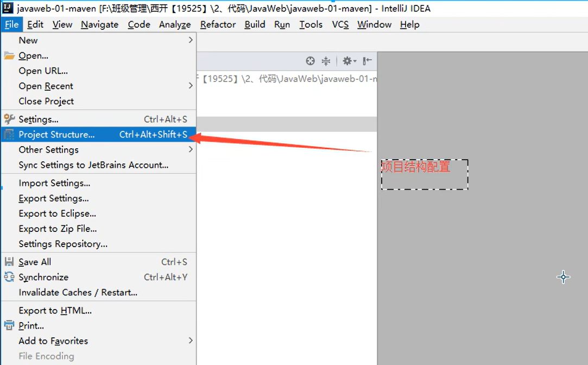Choose Save All menu entry
This screenshot has height=365, width=588.
click(99, 262)
